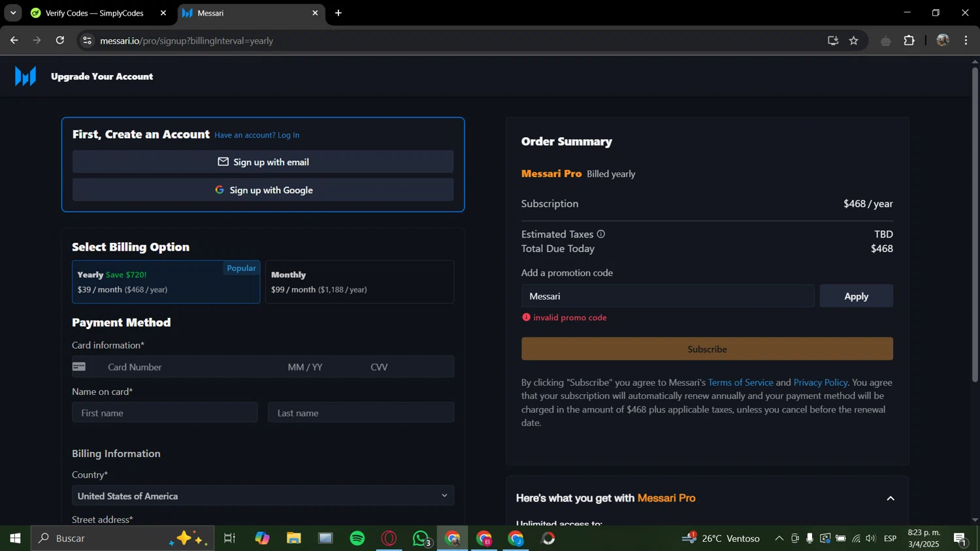
Task: Open the Terms of Service link
Action: click(740, 383)
